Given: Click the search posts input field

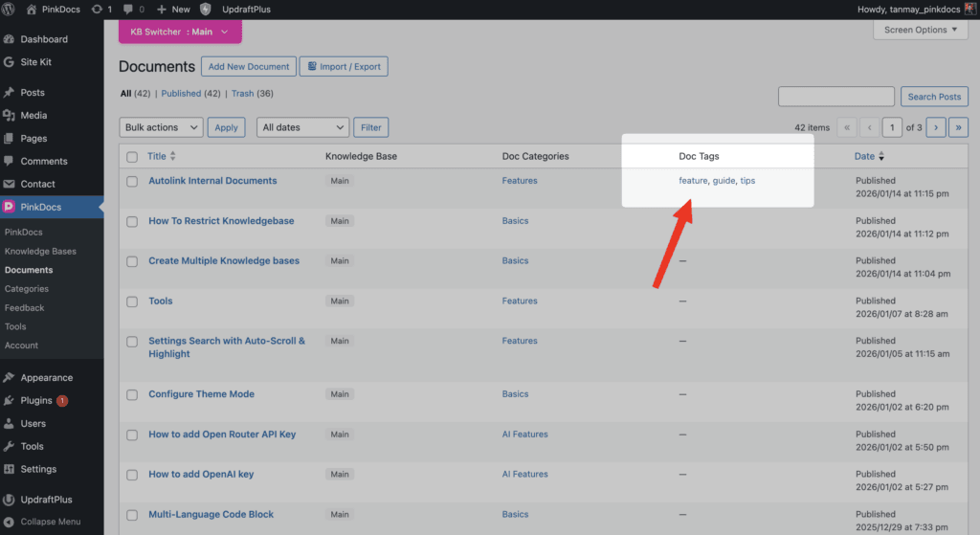Looking at the screenshot, I should 836,97.
